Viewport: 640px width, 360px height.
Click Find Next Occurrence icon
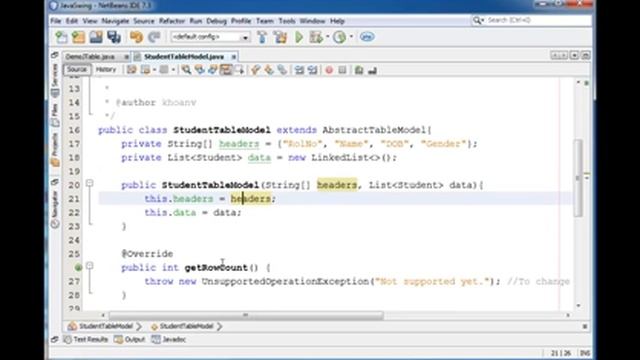coord(213,70)
